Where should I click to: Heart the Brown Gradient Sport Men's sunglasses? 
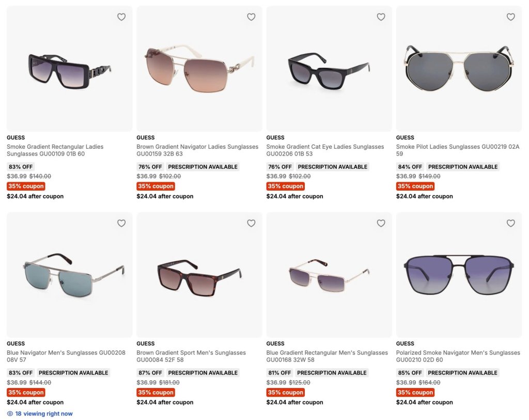point(251,223)
